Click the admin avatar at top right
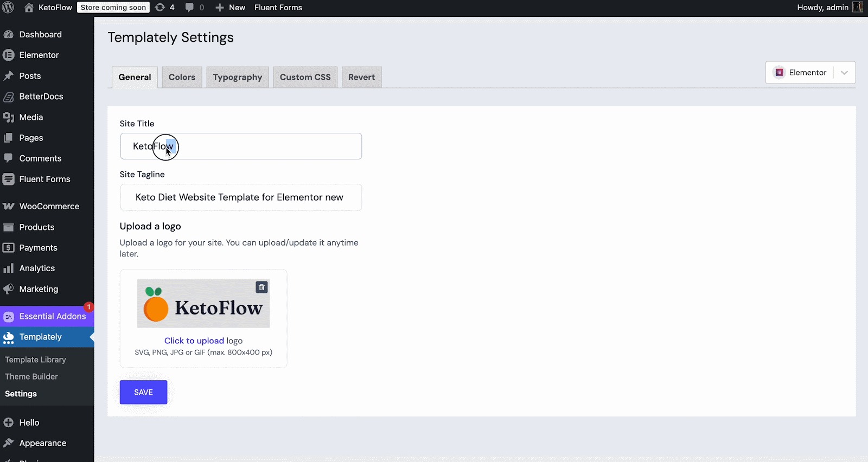 click(x=858, y=7)
